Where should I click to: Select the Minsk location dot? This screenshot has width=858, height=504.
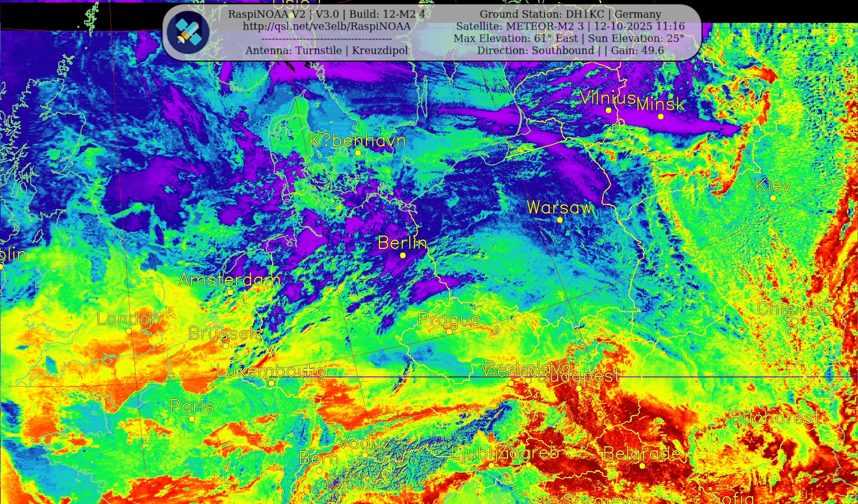(661, 117)
